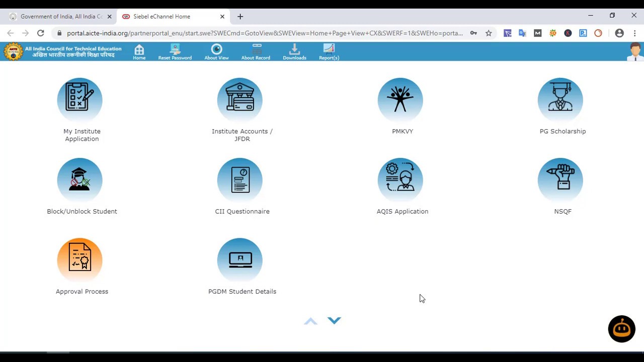644x362 pixels.
Task: Open AQIS Application icon
Action: 400,180
